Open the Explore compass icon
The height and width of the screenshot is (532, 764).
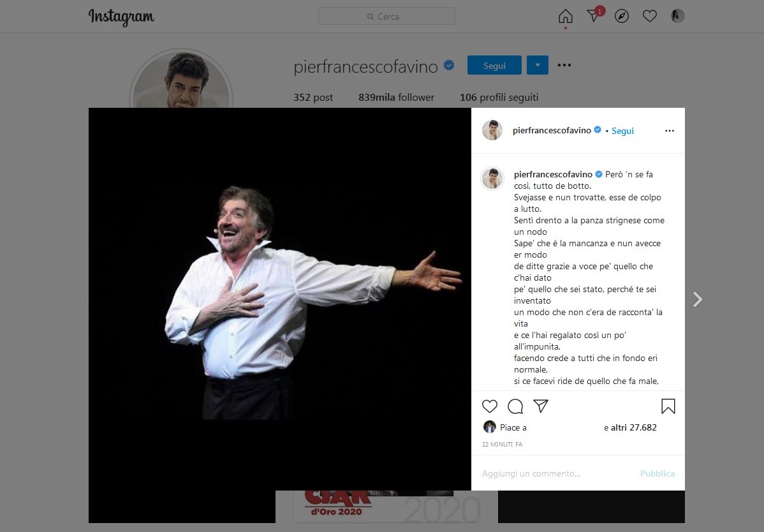coord(622,16)
